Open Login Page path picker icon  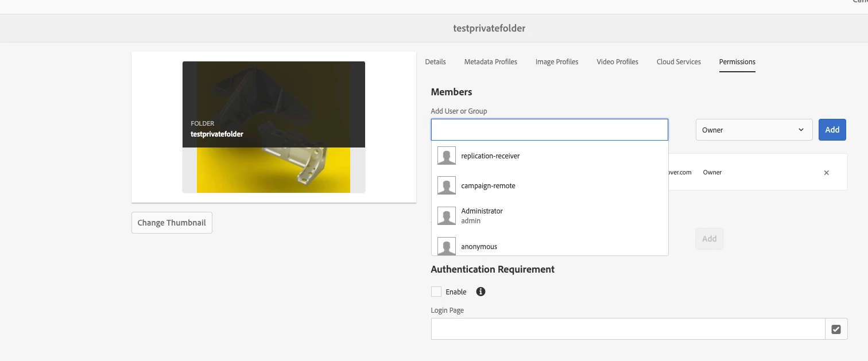click(x=836, y=329)
